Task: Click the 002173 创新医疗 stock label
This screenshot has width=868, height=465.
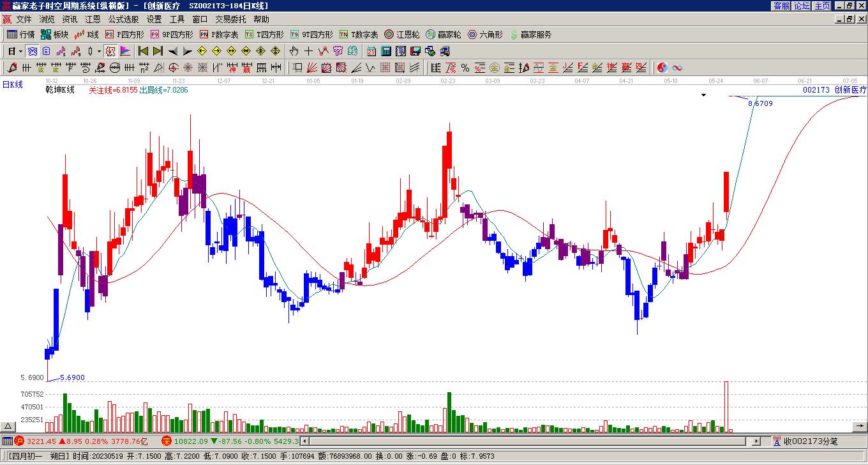Action: [835, 90]
